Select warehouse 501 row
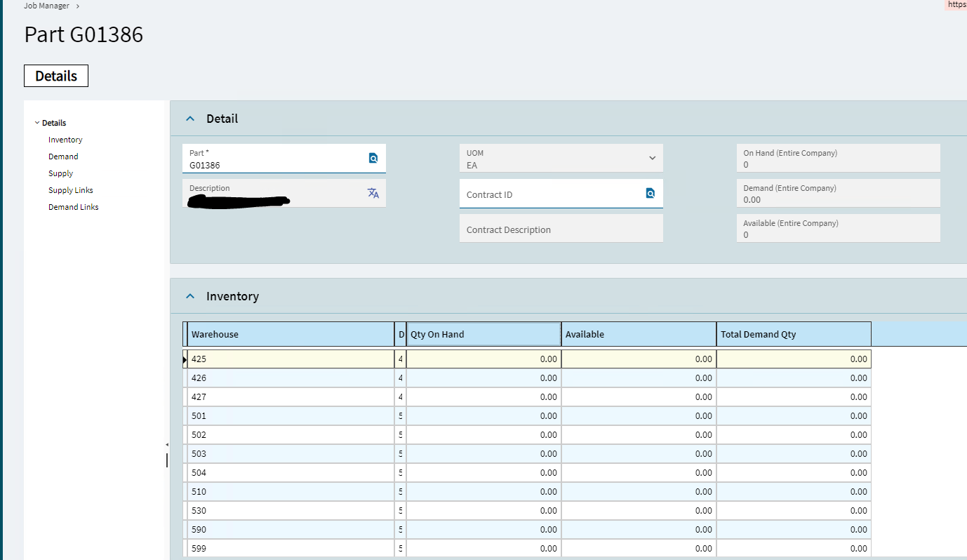The width and height of the screenshot is (967, 560). coord(291,416)
